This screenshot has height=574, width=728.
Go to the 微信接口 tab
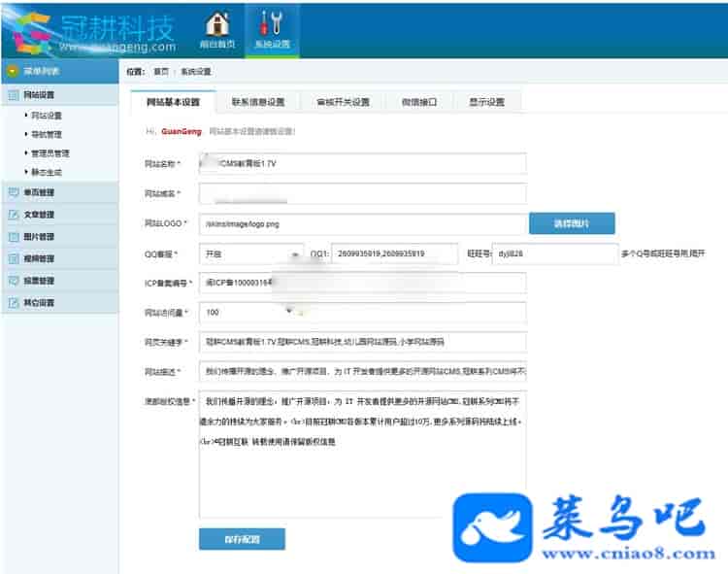tap(418, 102)
